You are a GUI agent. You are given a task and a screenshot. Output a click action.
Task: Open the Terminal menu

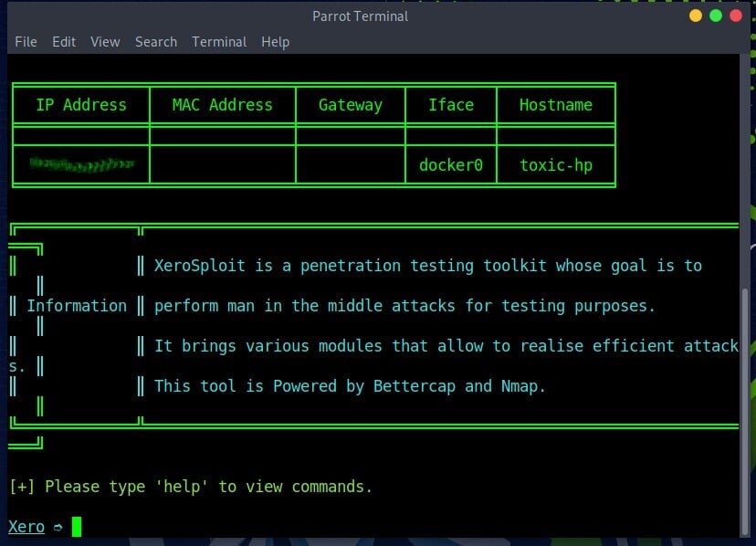(219, 42)
